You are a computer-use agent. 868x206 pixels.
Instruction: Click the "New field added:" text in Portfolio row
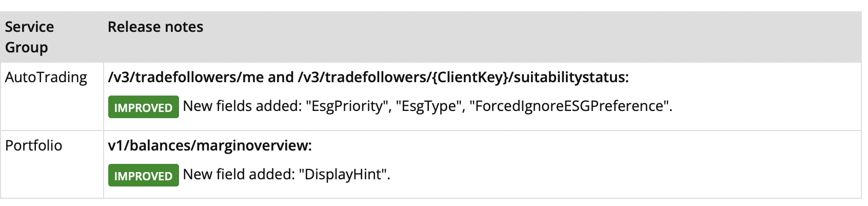pyautogui.click(x=239, y=175)
